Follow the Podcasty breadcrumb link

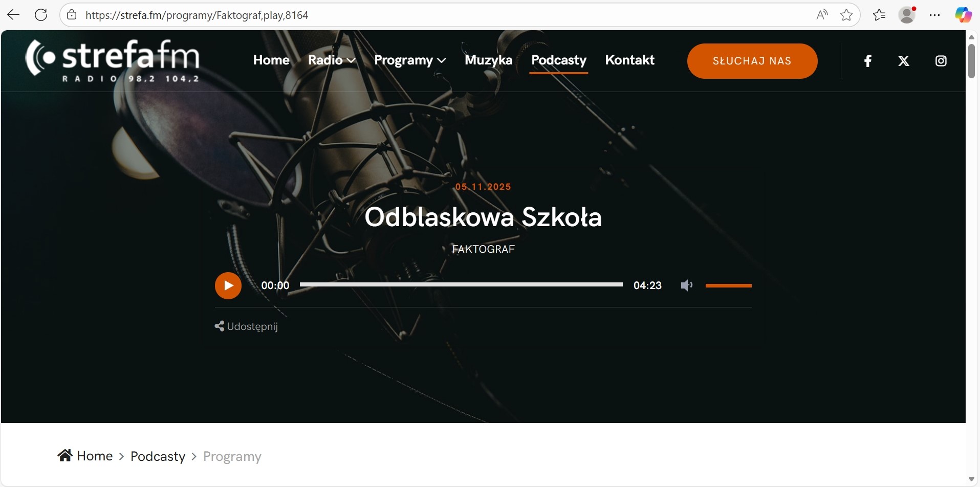[158, 456]
